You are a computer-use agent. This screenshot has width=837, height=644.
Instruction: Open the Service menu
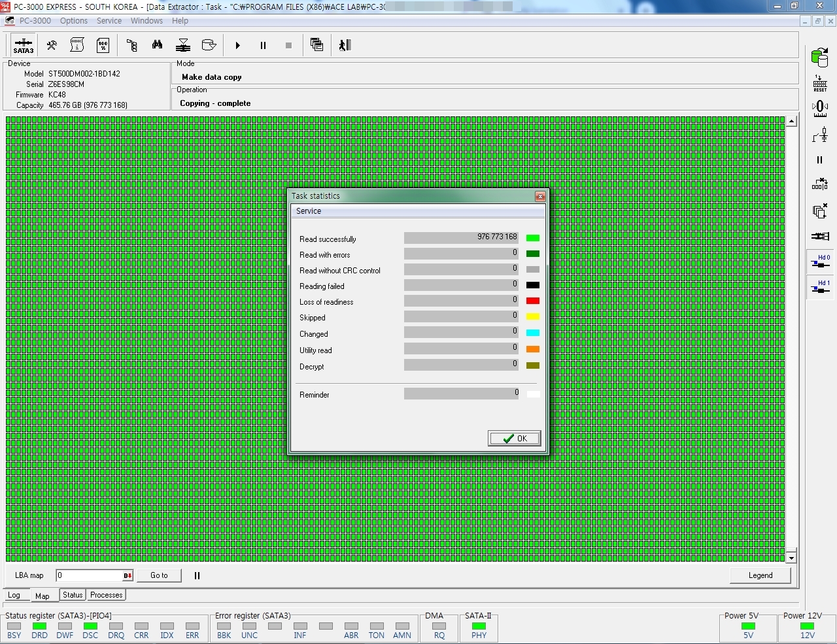tap(109, 21)
